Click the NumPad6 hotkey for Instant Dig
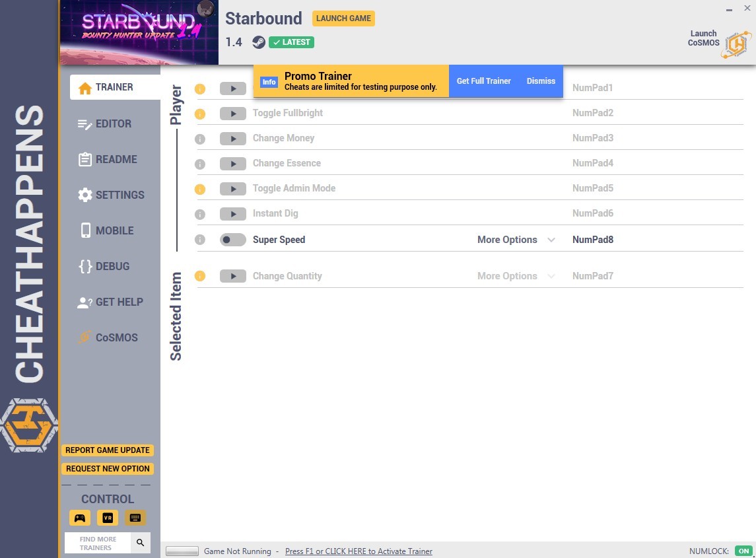The image size is (756, 558). [x=592, y=213]
